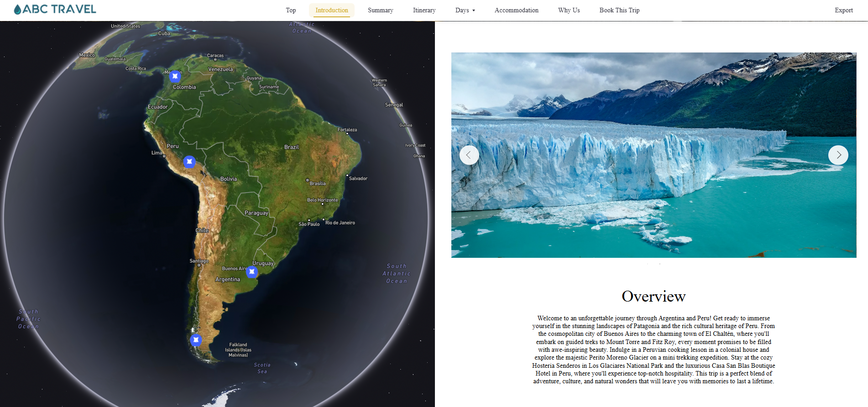The height and width of the screenshot is (407, 868).
Task: Select the Patagonia map marker in southern Chile
Action: coord(196,340)
